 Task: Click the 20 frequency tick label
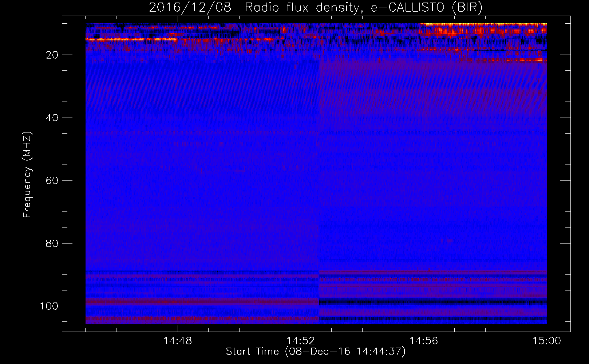52,55
